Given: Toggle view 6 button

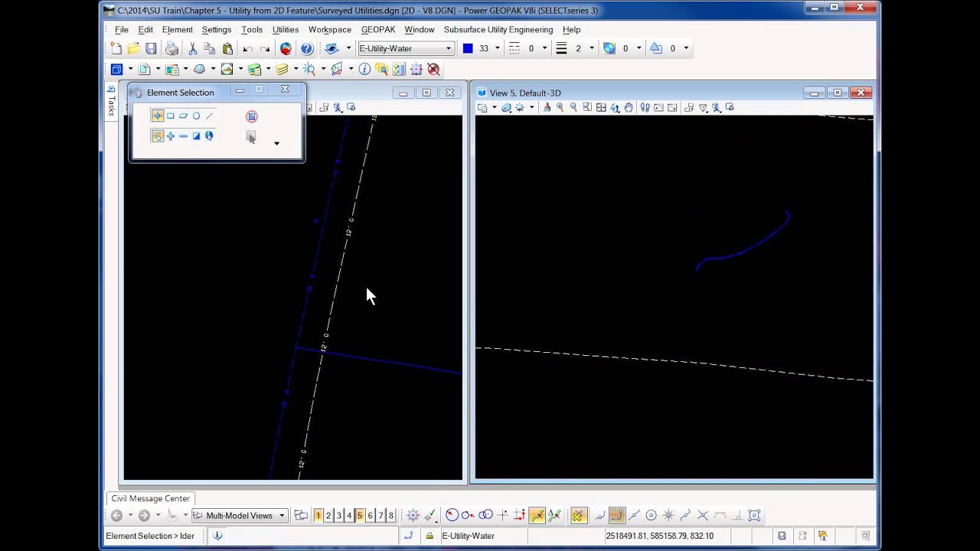Looking at the screenshot, I should (x=370, y=516).
